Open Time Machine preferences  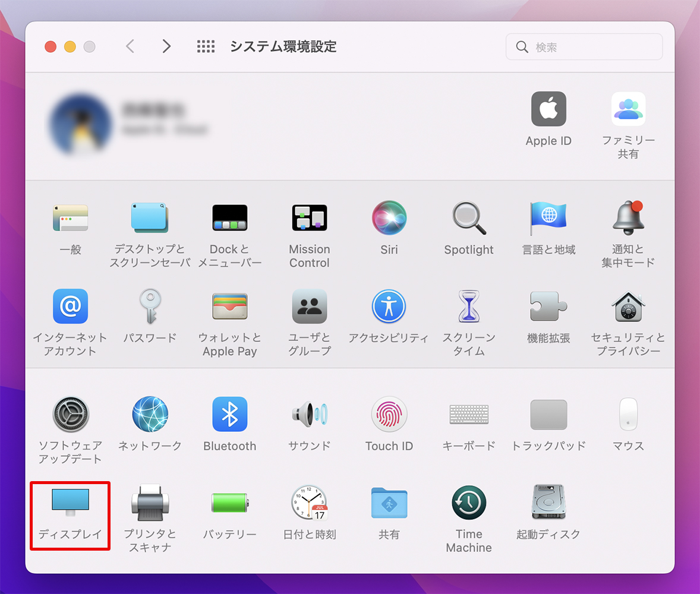(x=469, y=503)
